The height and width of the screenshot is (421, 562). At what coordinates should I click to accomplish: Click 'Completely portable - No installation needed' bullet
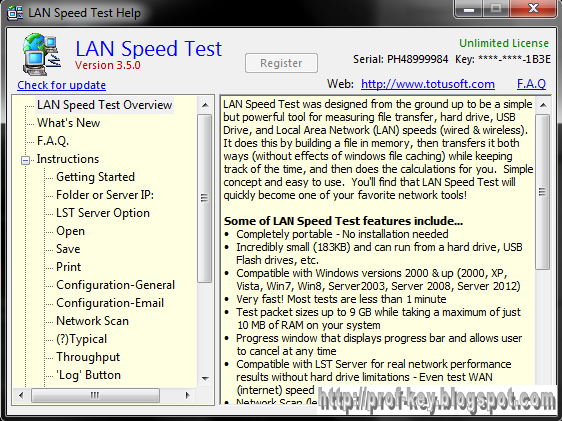[342, 234]
